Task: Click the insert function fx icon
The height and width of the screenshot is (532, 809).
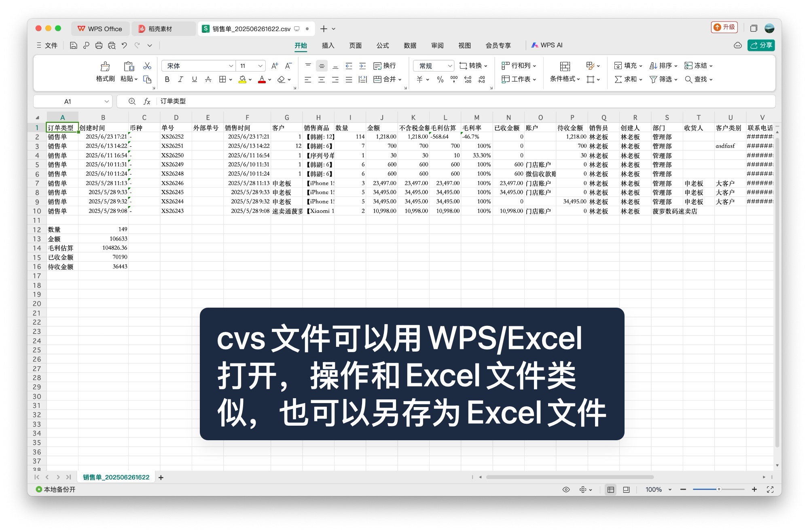Action: pos(147,101)
